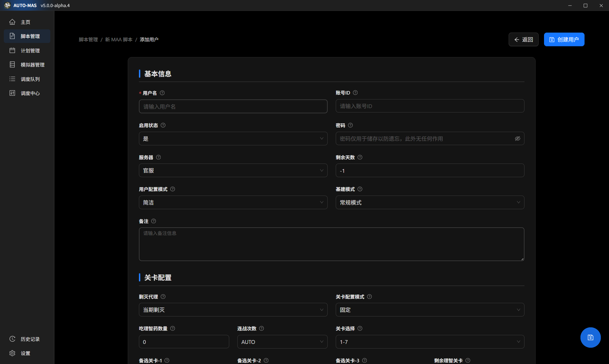Click the floating save icon button
This screenshot has height=364, width=609.
click(x=590, y=337)
